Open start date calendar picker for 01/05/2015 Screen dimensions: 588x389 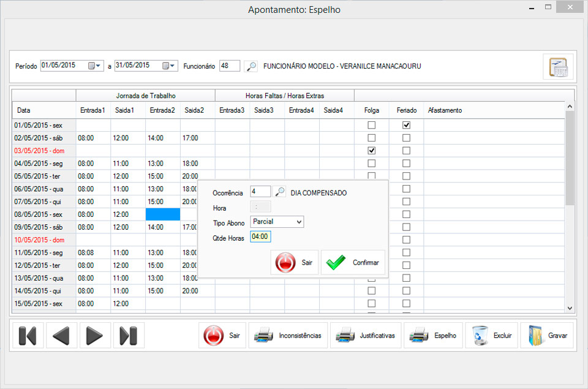(94, 66)
